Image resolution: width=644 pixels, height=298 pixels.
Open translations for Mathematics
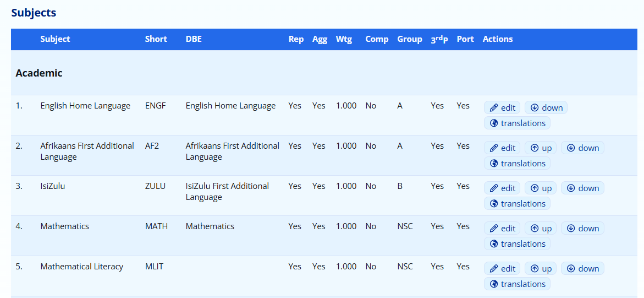[x=517, y=244]
